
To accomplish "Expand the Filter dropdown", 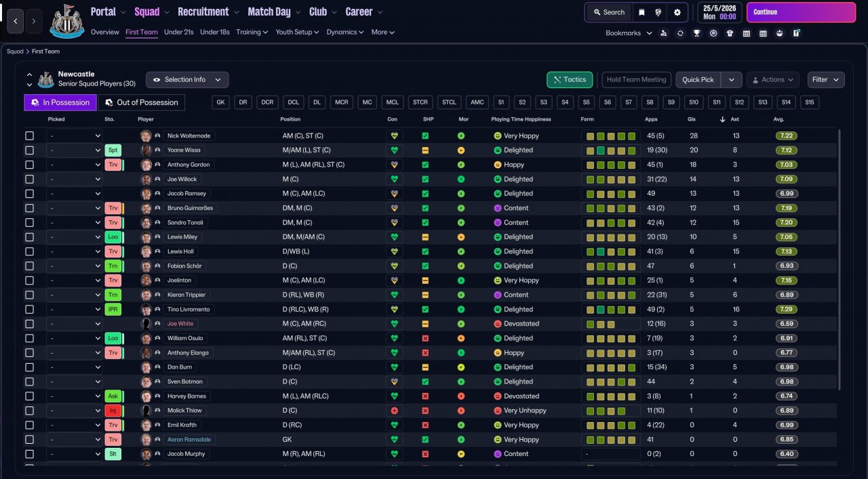I will click(x=825, y=79).
